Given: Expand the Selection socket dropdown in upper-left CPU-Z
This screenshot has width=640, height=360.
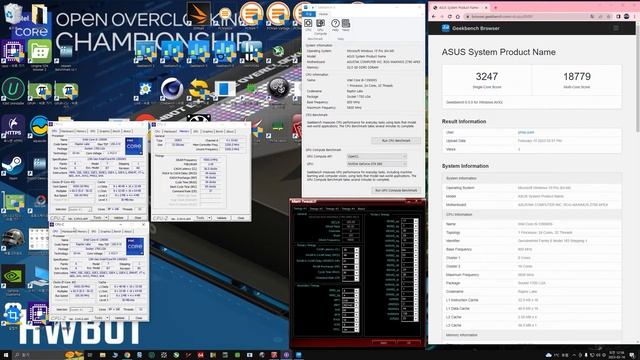Looking at the screenshot, I should pyautogui.click(x=80, y=209).
